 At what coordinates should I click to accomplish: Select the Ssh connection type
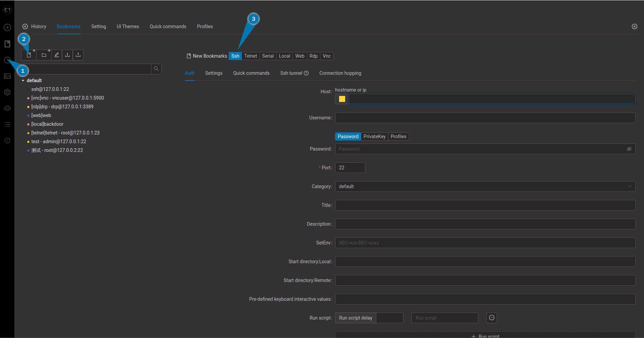point(235,56)
